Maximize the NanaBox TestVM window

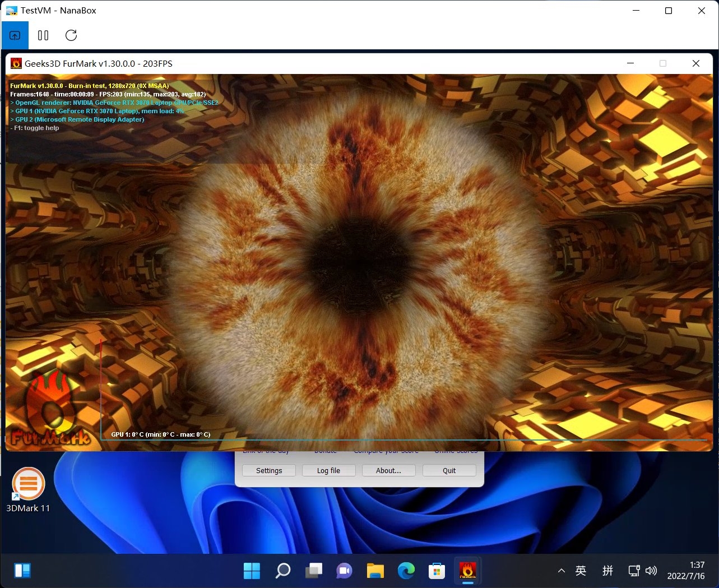(x=669, y=11)
